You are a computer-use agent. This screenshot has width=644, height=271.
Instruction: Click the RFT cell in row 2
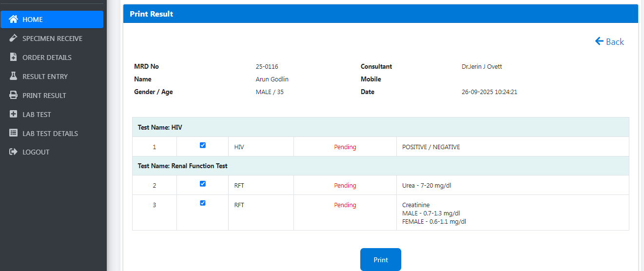pyautogui.click(x=261, y=185)
